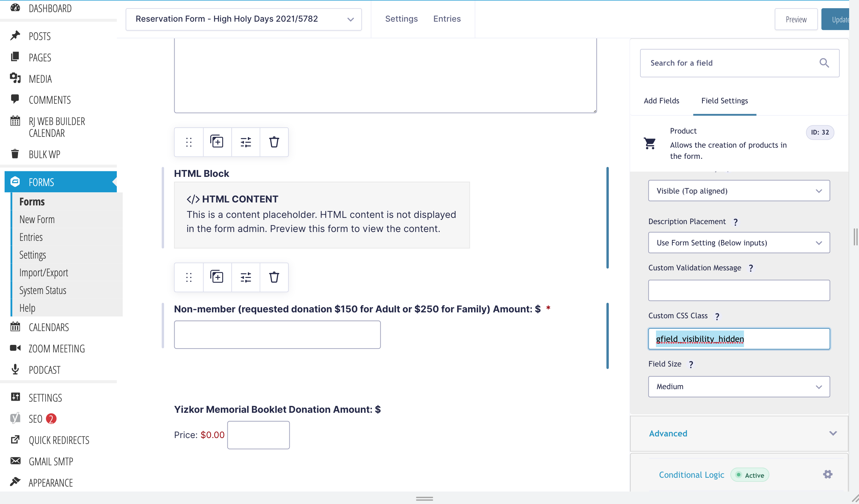The width and height of the screenshot is (859, 504).
Task: Open the Visible (Top aligned) dropdown
Action: click(739, 191)
